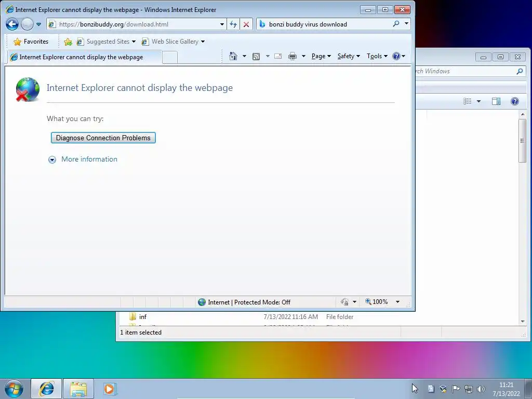Click the 'File folder' type cell
Screen dimensions: 532x399
[340, 316]
